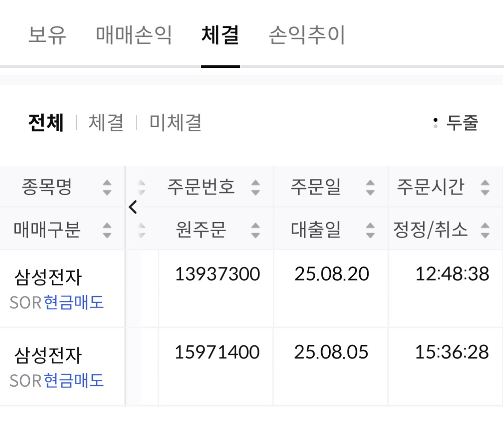Image resolution: width=504 pixels, height=446 pixels.
Task: Toggle the 두줄 two-line view
Action: (456, 123)
